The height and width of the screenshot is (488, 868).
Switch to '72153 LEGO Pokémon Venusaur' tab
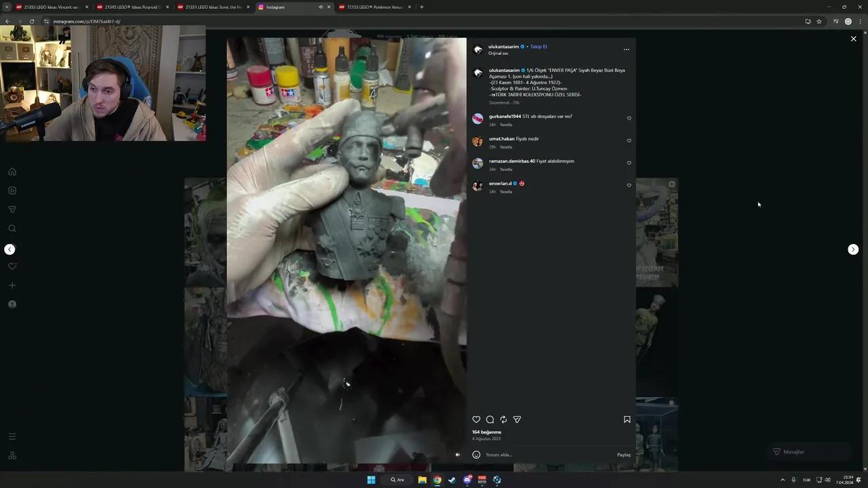(374, 7)
